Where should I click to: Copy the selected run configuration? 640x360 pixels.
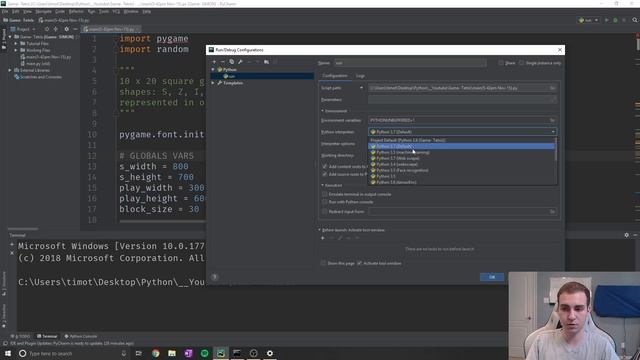coord(231,62)
